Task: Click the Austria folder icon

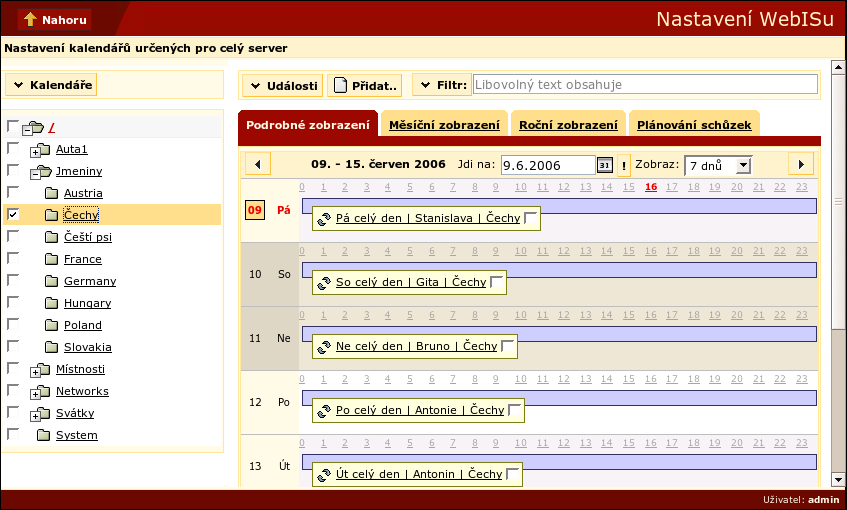Action: 51,193
